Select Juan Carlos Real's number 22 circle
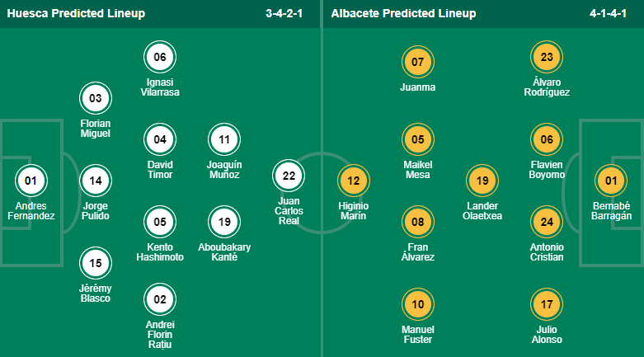 point(289,175)
